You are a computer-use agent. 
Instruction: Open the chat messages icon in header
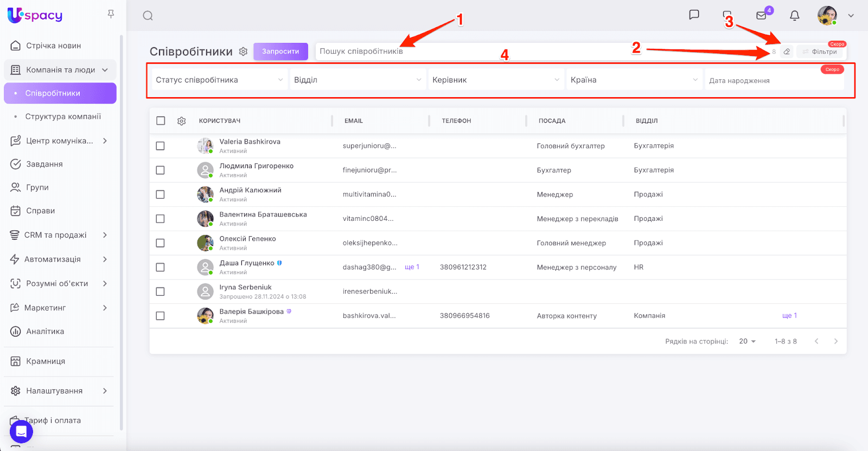(694, 15)
